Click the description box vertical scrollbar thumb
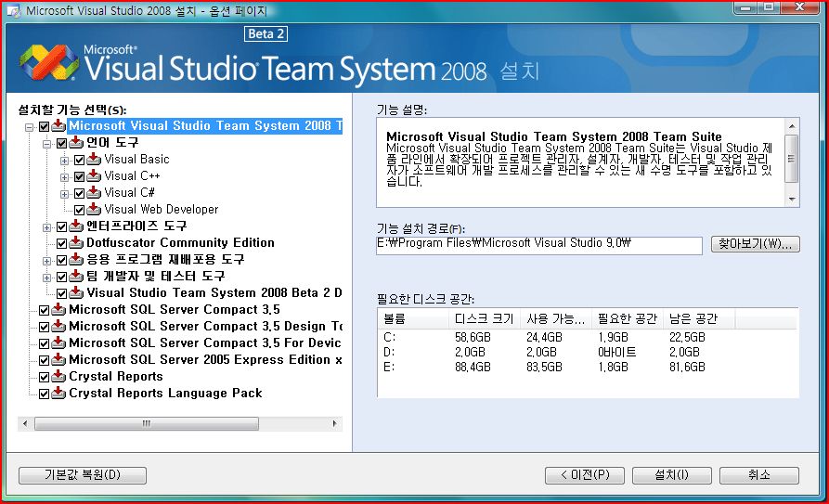The width and height of the screenshot is (829, 504). [x=792, y=158]
